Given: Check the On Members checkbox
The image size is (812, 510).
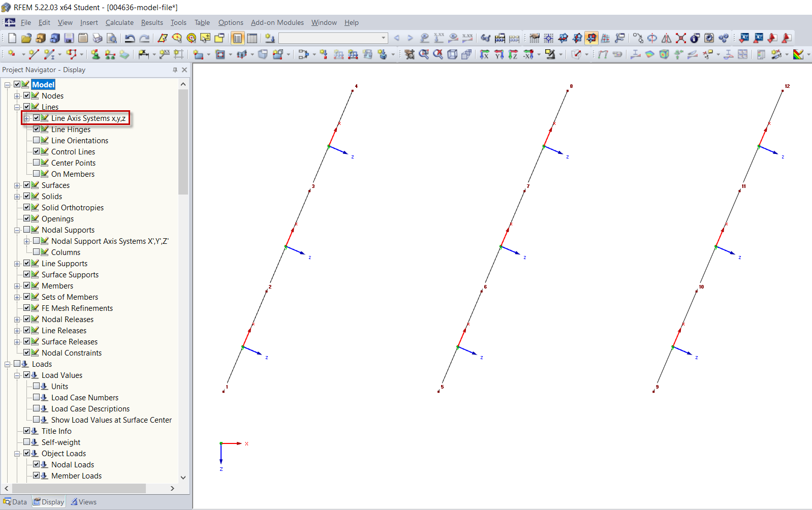Looking at the screenshot, I should pyautogui.click(x=37, y=174).
